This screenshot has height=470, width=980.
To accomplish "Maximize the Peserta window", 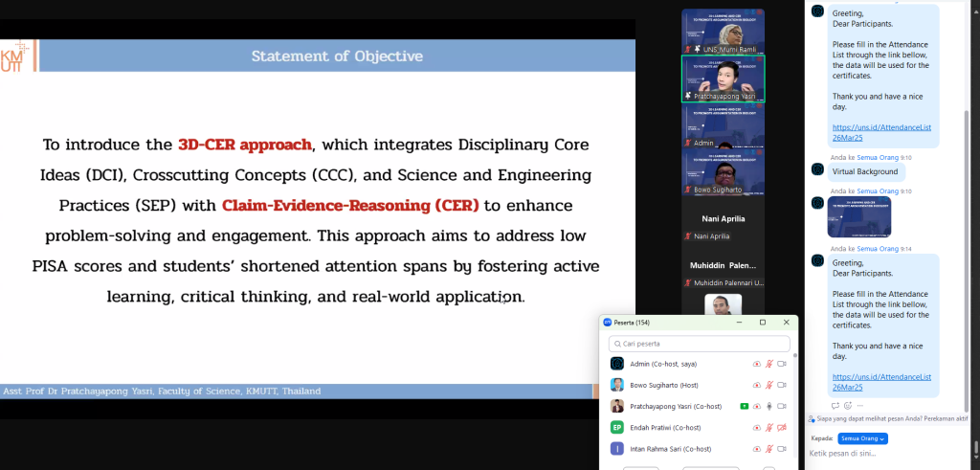I will tap(763, 323).
